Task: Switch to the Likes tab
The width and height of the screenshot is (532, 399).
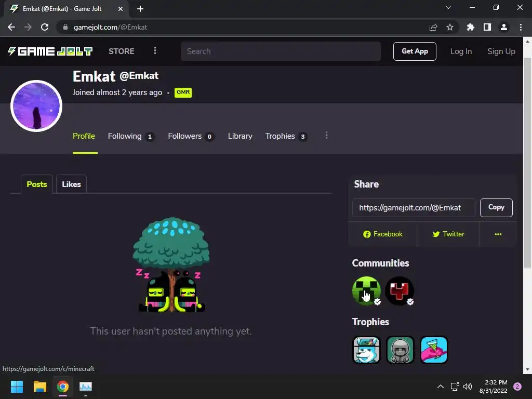Action: coord(71,184)
